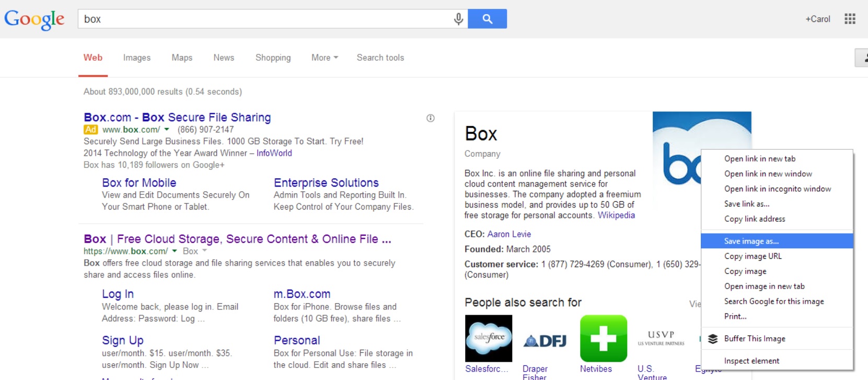Click the (866) 907-2147 phone number
Screen dimensions: 868x380
[x=205, y=130]
